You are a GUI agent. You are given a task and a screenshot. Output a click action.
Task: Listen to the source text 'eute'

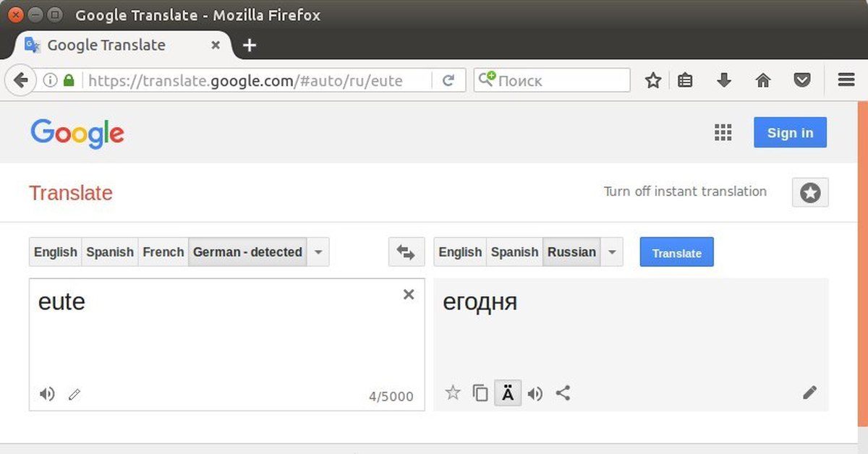click(47, 394)
